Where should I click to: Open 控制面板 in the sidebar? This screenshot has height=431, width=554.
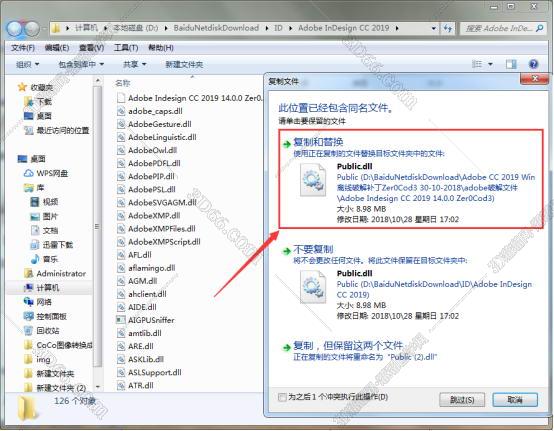coord(45,317)
